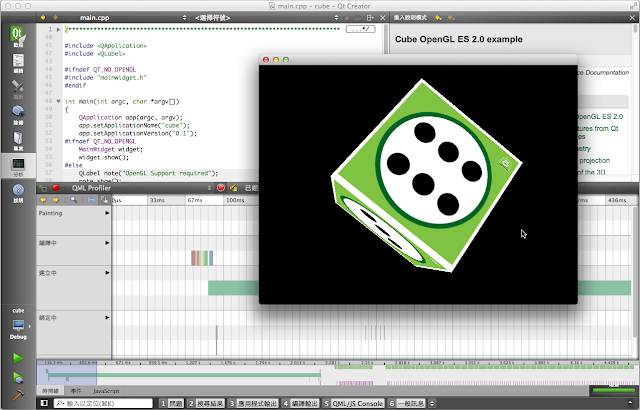Switch to the Timeline tab in profiler
Viewport: 640px width, 410px height.
pyautogui.click(x=50, y=391)
